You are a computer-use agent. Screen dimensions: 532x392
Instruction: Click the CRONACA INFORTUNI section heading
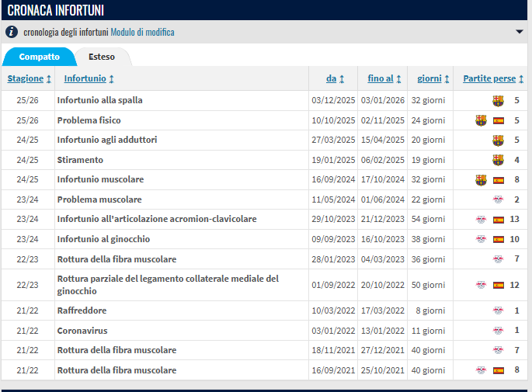point(56,10)
